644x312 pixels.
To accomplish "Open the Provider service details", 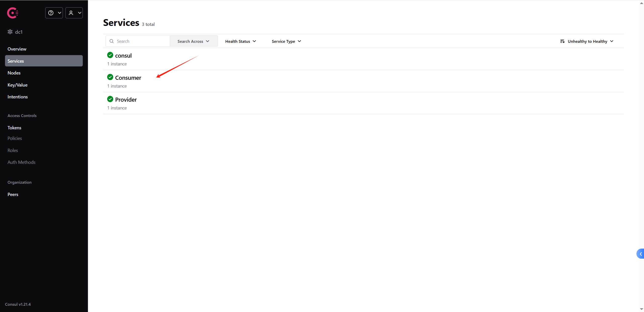I will point(126,100).
